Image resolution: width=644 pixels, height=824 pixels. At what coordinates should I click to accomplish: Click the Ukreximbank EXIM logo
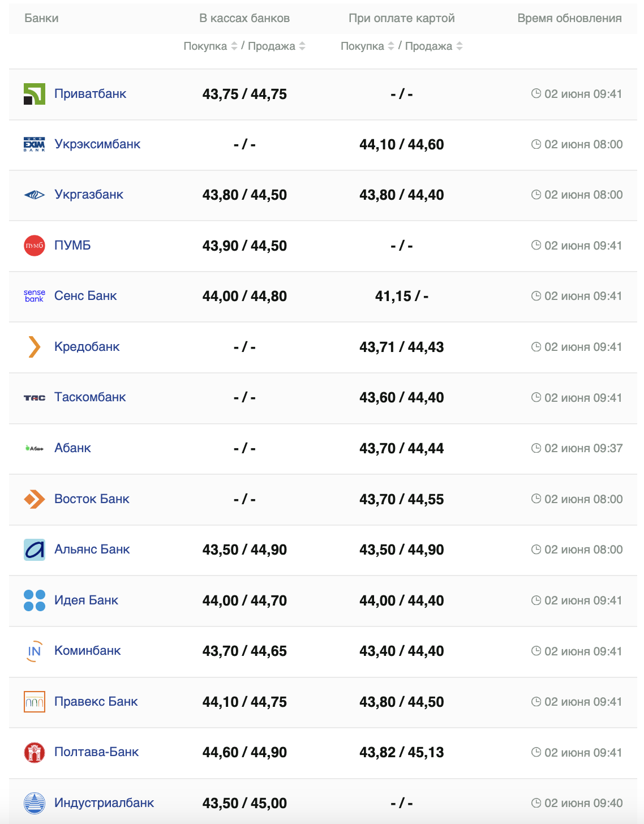click(34, 144)
